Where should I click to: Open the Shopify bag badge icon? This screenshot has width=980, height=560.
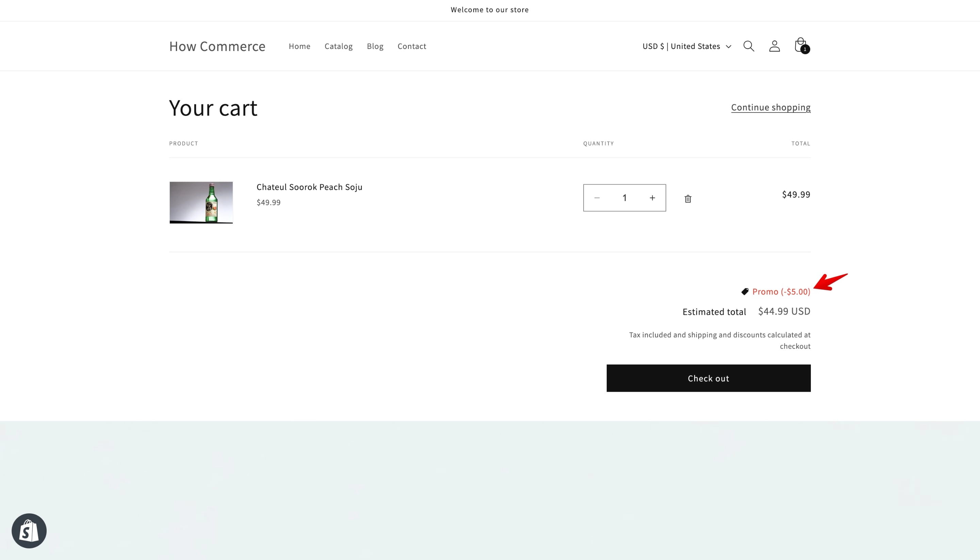[x=29, y=531]
